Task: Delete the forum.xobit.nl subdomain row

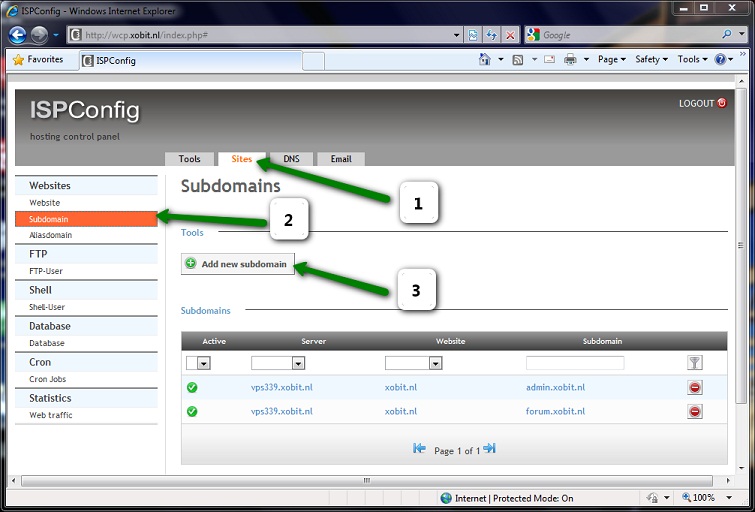Action: pos(695,412)
